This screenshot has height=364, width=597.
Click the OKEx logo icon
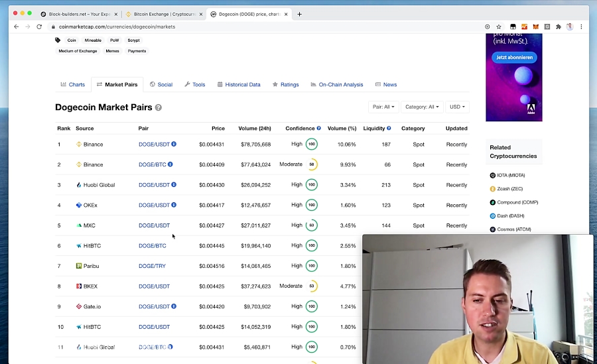tap(79, 205)
